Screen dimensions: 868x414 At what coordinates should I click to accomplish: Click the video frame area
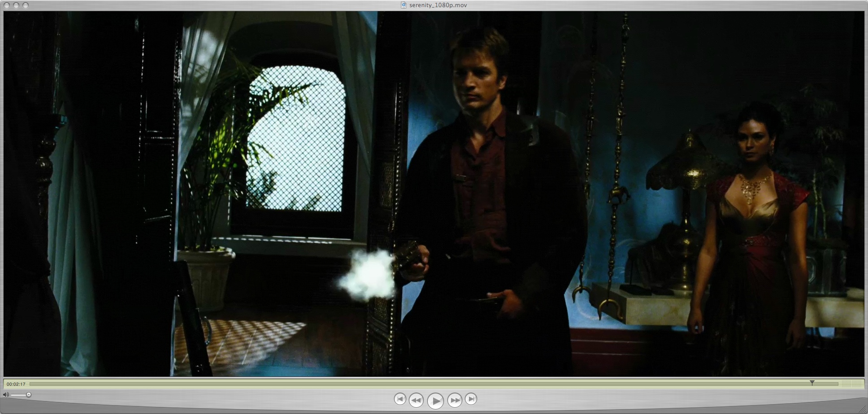(x=434, y=194)
